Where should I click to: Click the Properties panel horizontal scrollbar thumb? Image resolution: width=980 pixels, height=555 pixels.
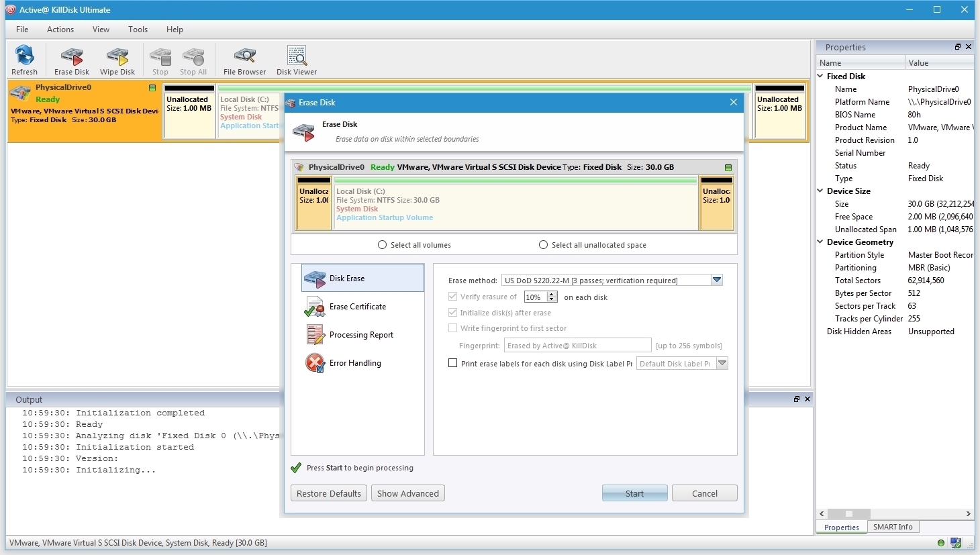848,513
